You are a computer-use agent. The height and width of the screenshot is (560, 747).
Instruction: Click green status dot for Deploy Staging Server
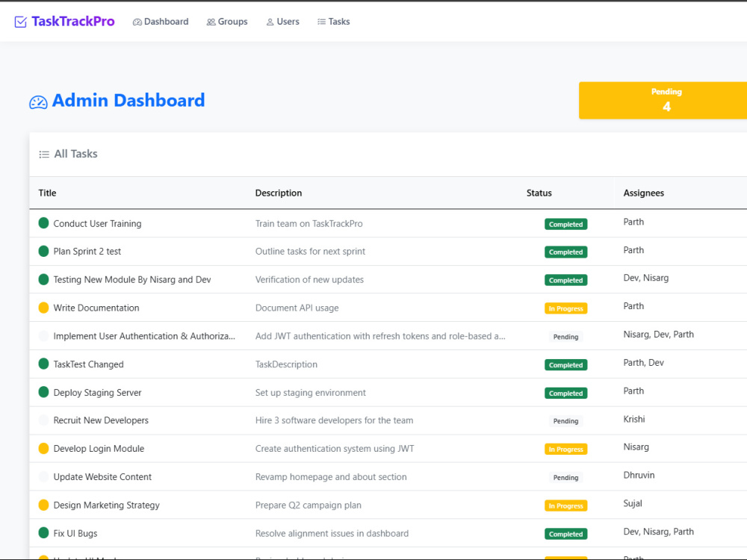(x=43, y=392)
